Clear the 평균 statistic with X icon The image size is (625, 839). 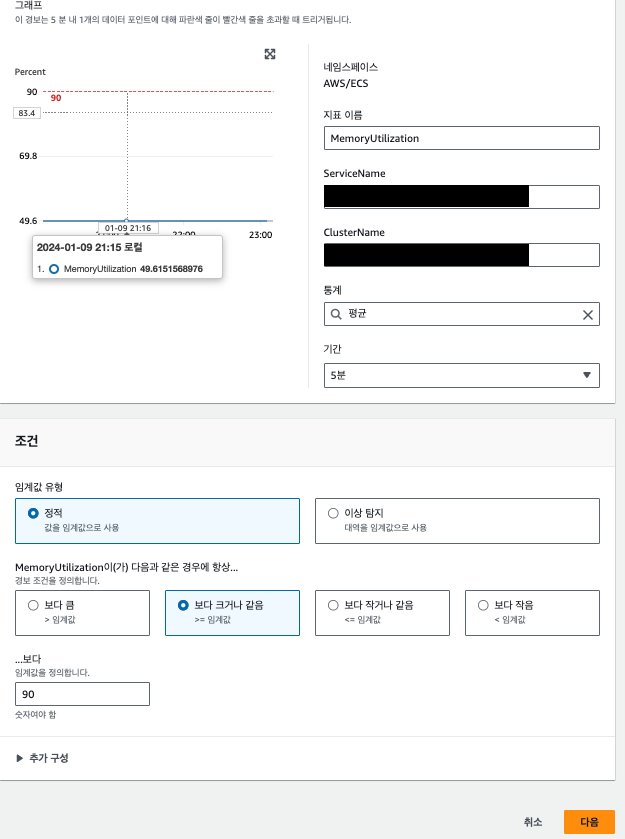(588, 315)
